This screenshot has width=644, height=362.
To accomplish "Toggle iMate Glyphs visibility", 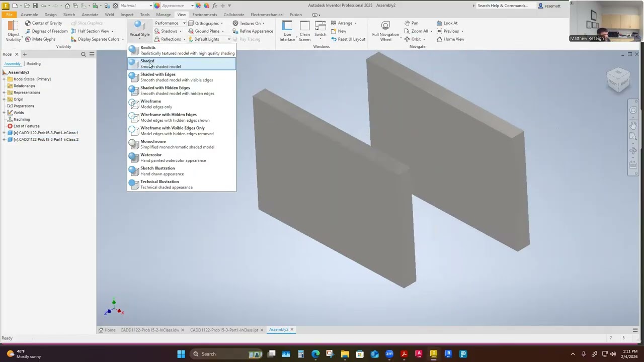I will [40, 39].
